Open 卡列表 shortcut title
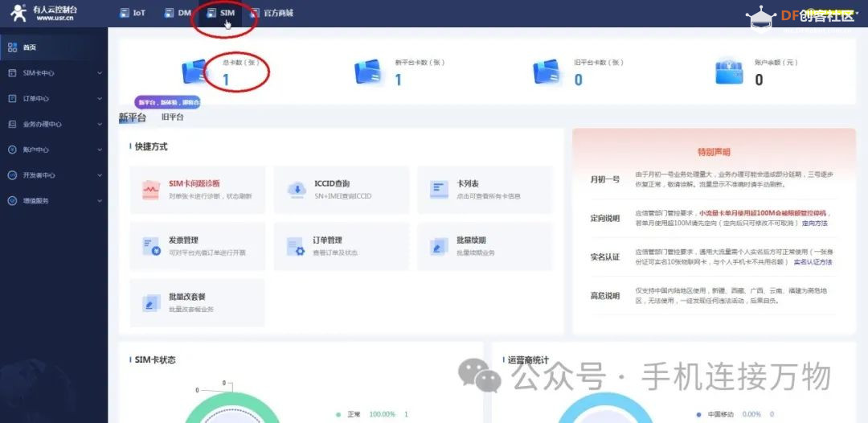The width and height of the screenshot is (868, 423). click(x=468, y=184)
